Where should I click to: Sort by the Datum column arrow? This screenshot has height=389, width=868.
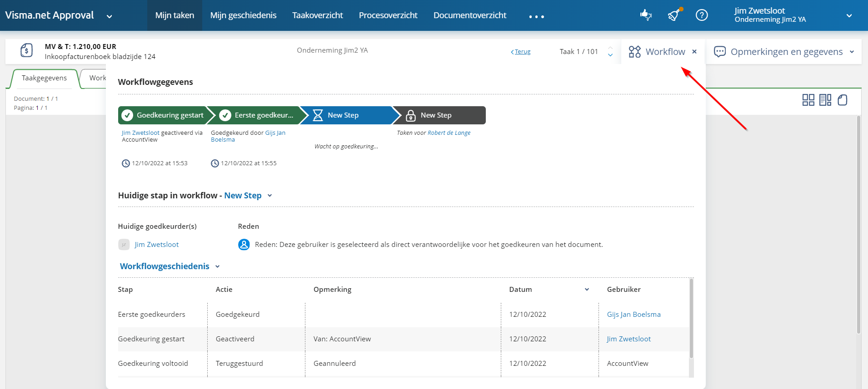(x=587, y=290)
